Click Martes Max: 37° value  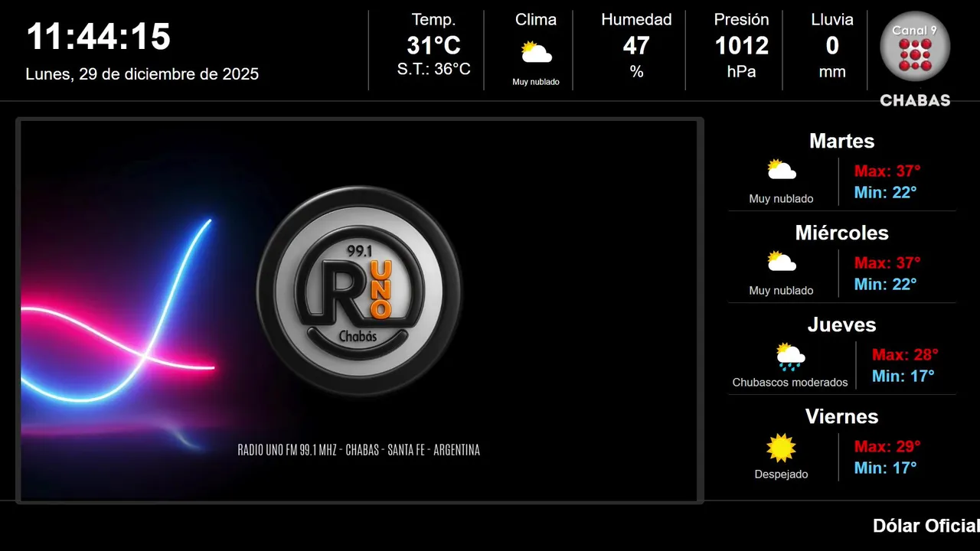[x=887, y=171]
